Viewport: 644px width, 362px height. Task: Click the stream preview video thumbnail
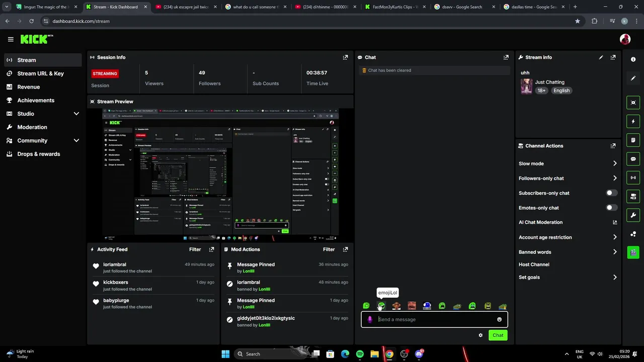(x=220, y=175)
